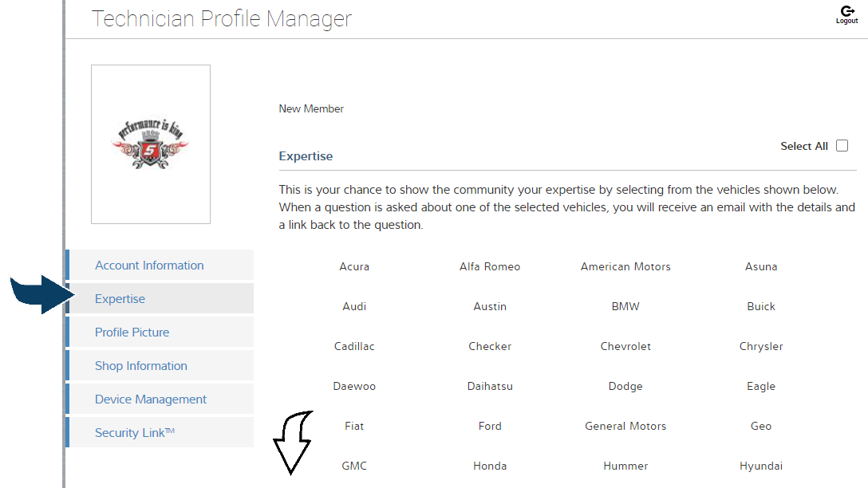The image size is (868, 488).
Task: Select American Motors as an expertise
Action: click(625, 266)
